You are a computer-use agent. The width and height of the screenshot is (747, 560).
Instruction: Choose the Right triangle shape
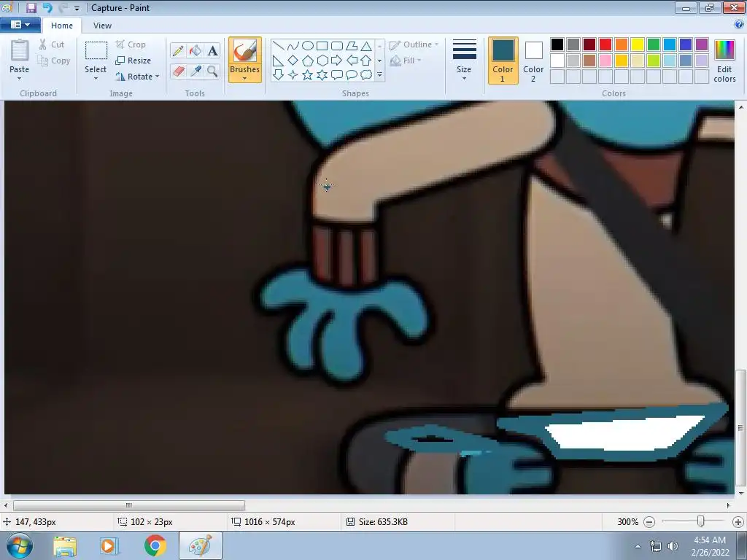click(x=279, y=61)
